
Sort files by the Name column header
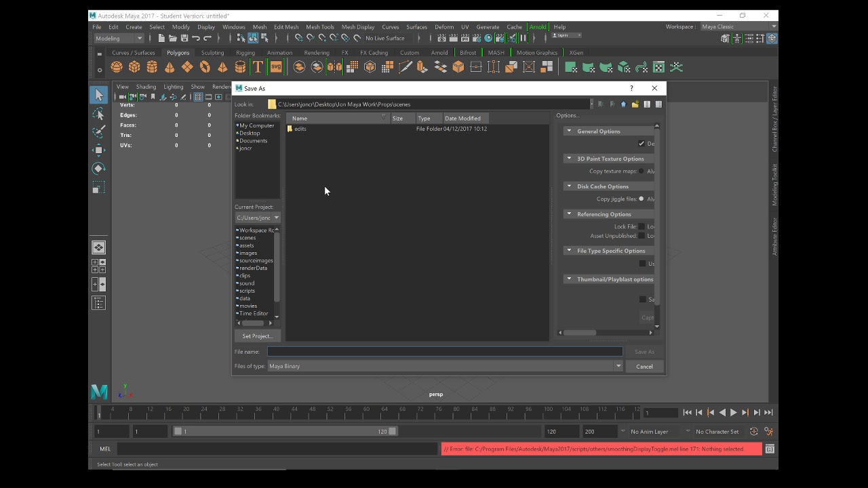(337, 119)
